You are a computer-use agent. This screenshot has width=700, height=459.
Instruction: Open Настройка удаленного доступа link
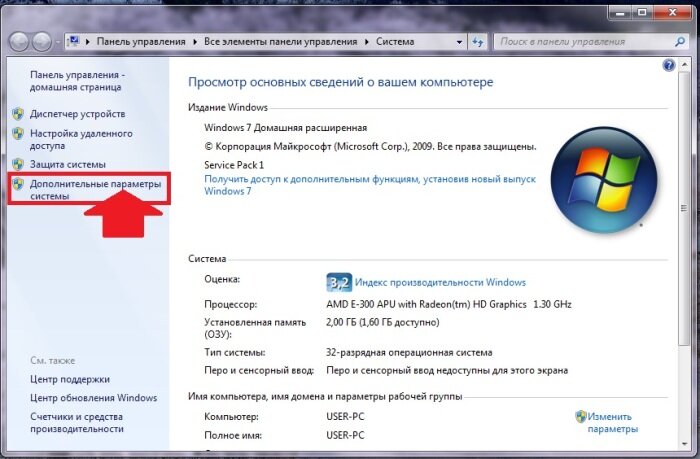click(81, 139)
